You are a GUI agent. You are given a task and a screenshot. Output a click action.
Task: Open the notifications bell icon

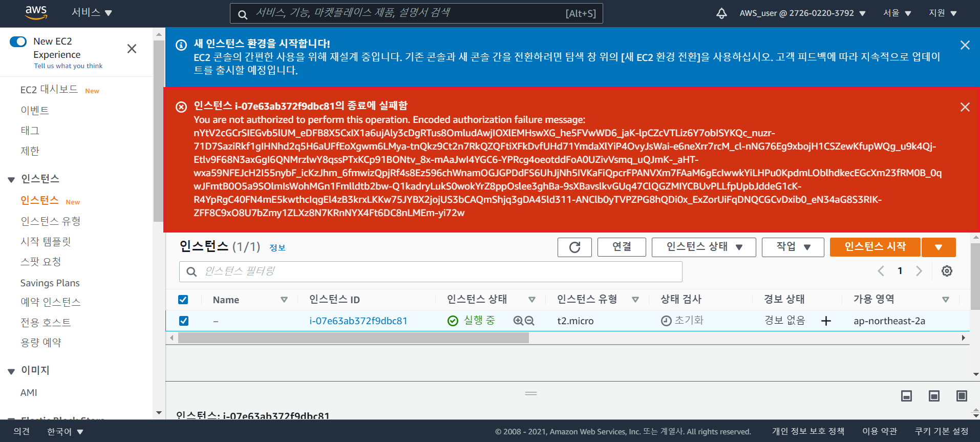click(721, 13)
